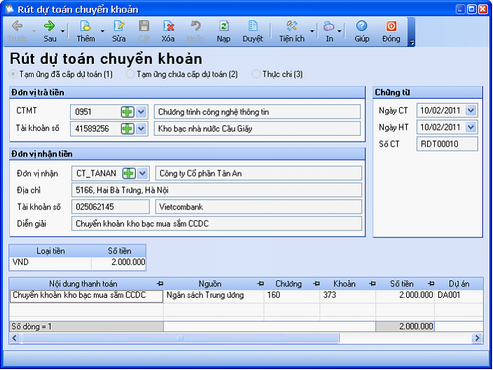Viewport: 493px width, 370px height.
Task: Click the Số CT field RDT00010
Action: (447, 144)
